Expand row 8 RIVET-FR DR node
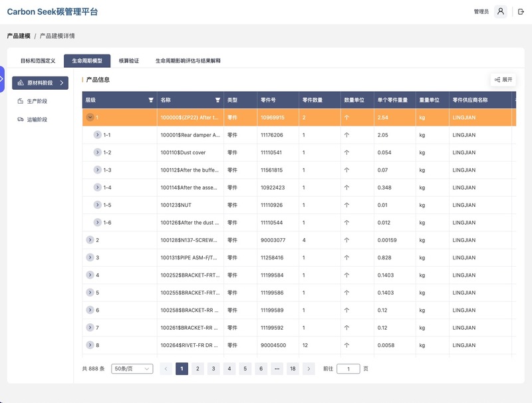 pos(90,345)
